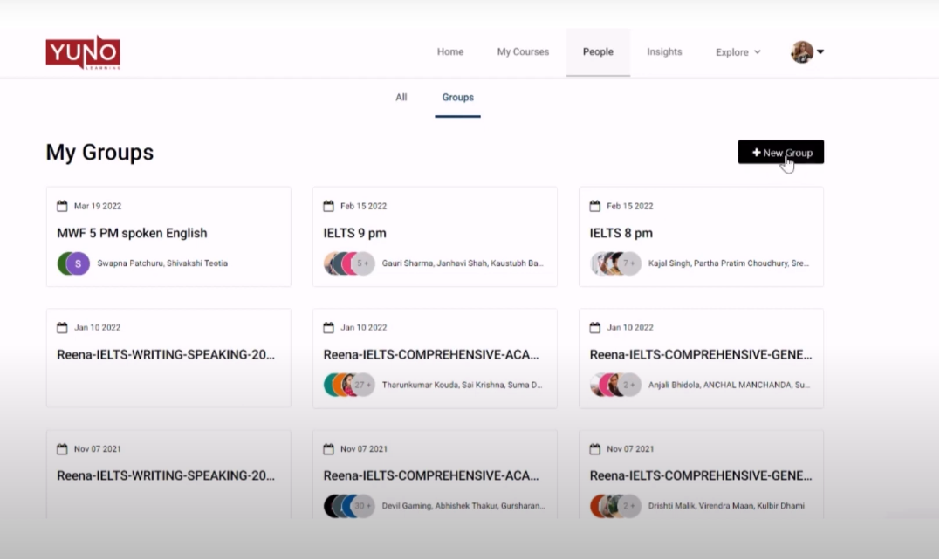Open the Jan 10 Reena-IELTS-WRITING-SPEAKING group card
Screen dimensions: 940x560
[x=166, y=355]
